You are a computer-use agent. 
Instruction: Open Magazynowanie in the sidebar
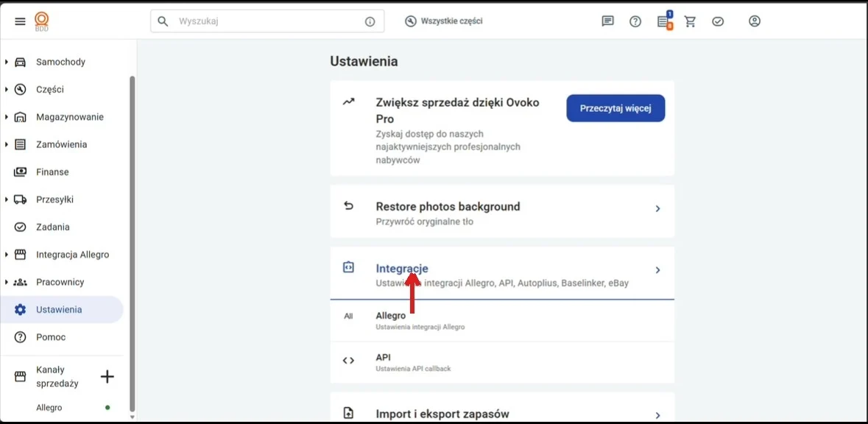pos(70,117)
